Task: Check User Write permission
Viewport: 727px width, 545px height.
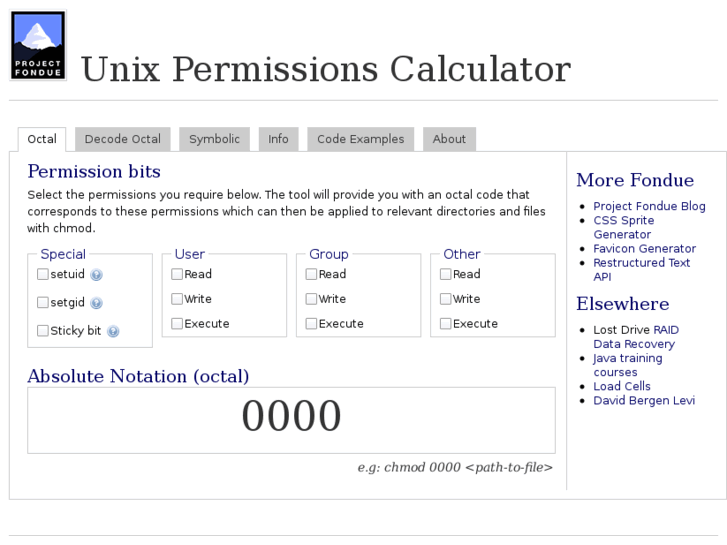Action: coord(177,299)
